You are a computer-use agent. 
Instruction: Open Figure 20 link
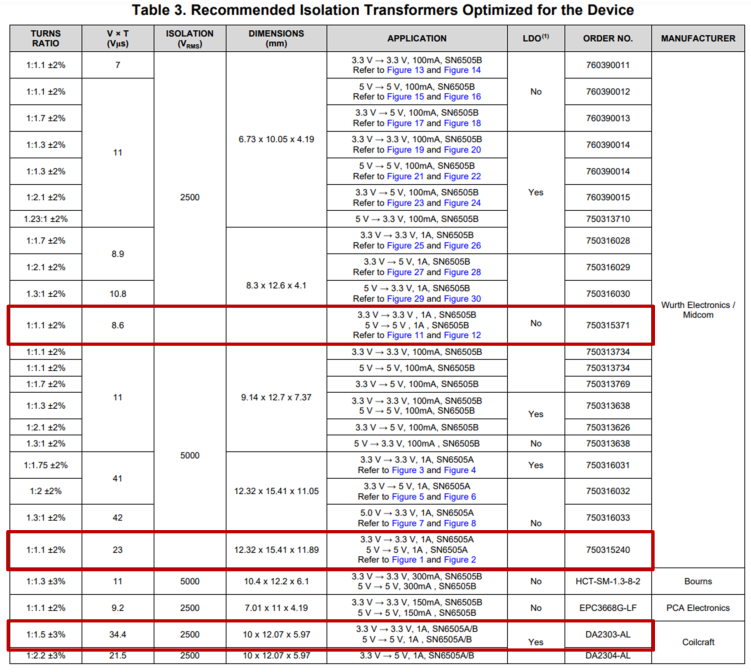click(462, 150)
